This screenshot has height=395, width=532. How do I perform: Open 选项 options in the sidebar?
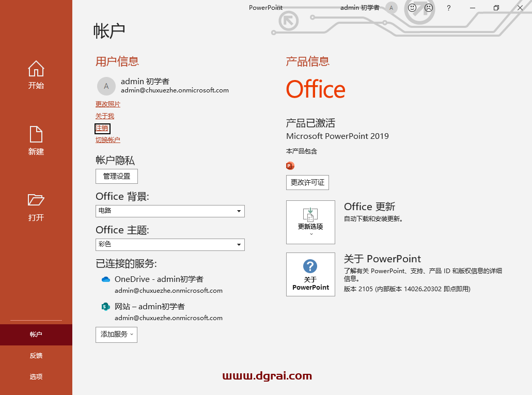click(x=36, y=377)
